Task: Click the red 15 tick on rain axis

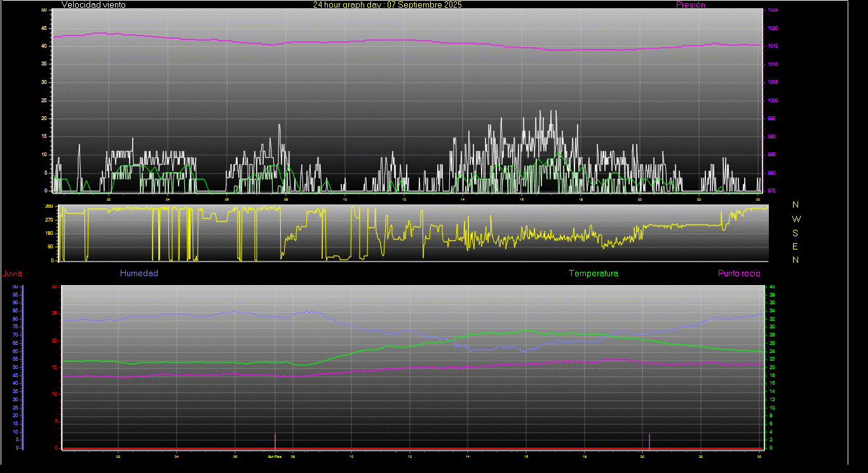Action: point(54,368)
